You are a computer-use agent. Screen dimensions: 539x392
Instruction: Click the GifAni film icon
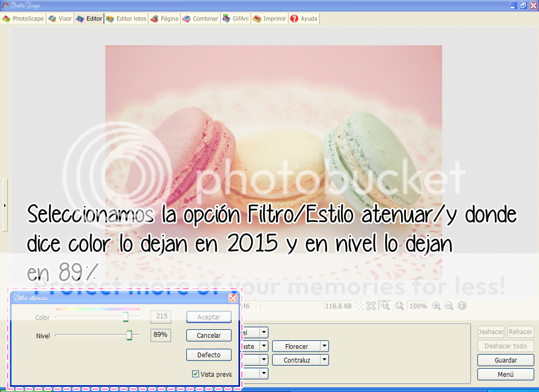click(226, 18)
